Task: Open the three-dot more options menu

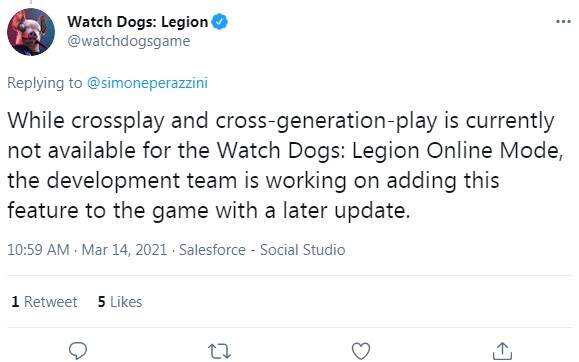Action: pos(563,21)
